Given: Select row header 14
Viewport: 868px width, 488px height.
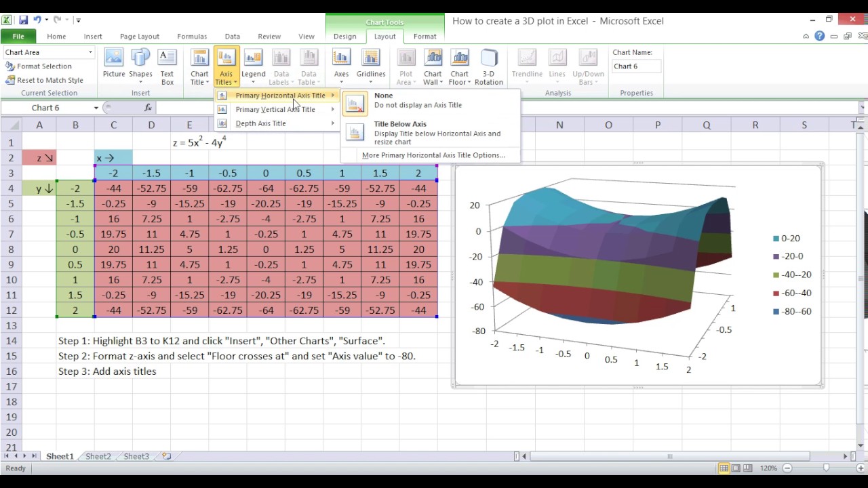Looking at the screenshot, I should (x=11, y=341).
